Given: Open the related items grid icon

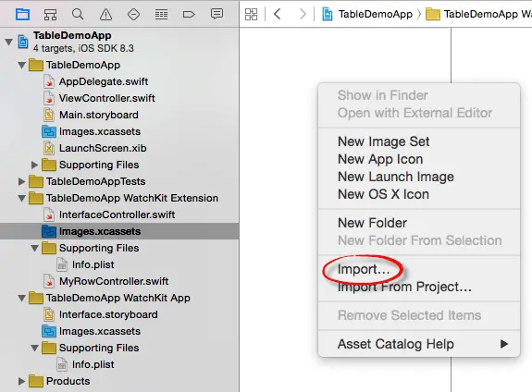Looking at the screenshot, I should 251,14.
